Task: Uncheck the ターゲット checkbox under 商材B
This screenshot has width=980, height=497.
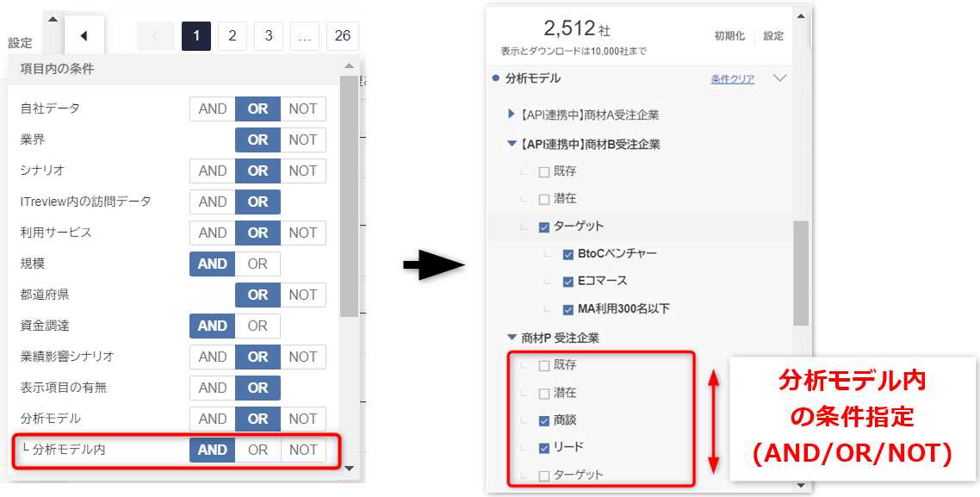Action: pyautogui.click(x=543, y=227)
